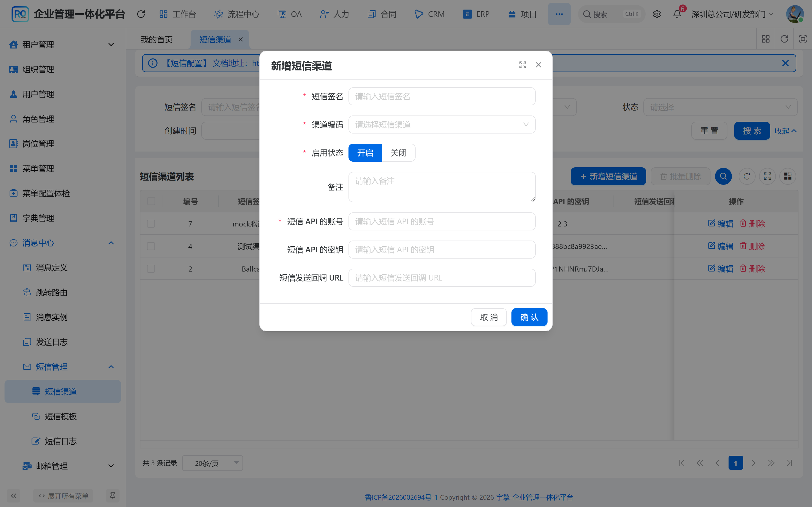Open the CRM top menu

pyautogui.click(x=429, y=14)
